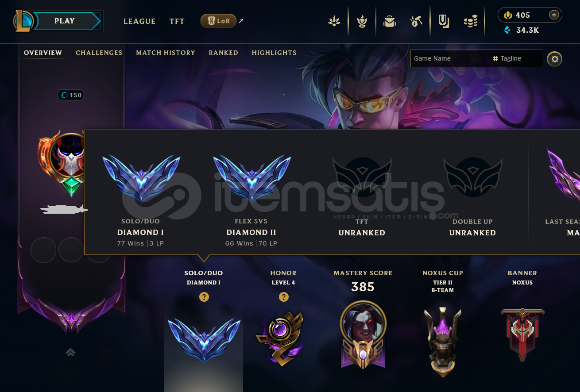Expand the profile banner double chevron
The height and width of the screenshot is (392, 580).
click(x=71, y=352)
